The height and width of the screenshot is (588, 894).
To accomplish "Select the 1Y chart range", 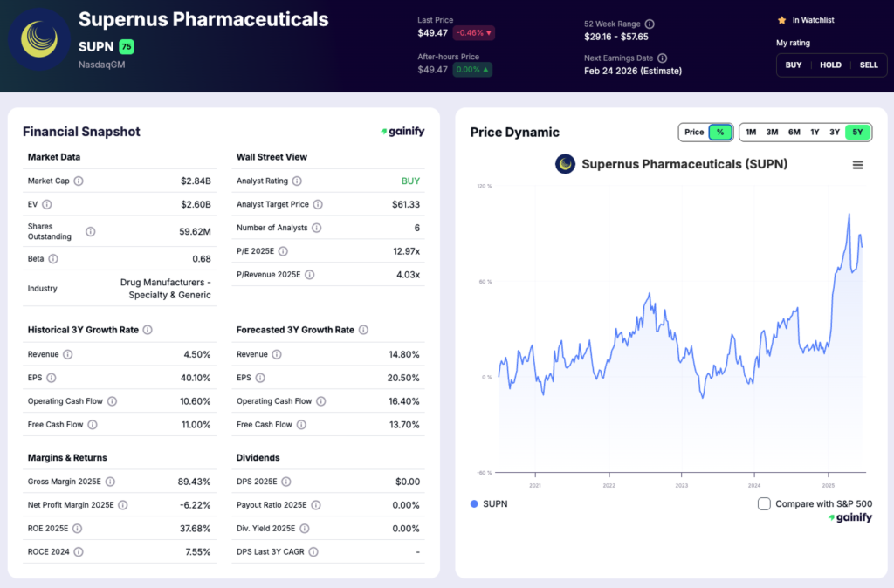I will (x=815, y=132).
